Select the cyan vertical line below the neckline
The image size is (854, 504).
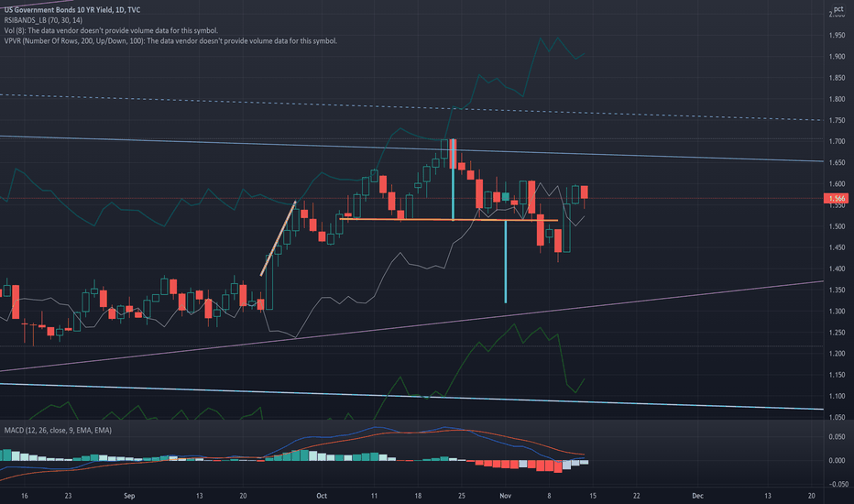point(506,261)
